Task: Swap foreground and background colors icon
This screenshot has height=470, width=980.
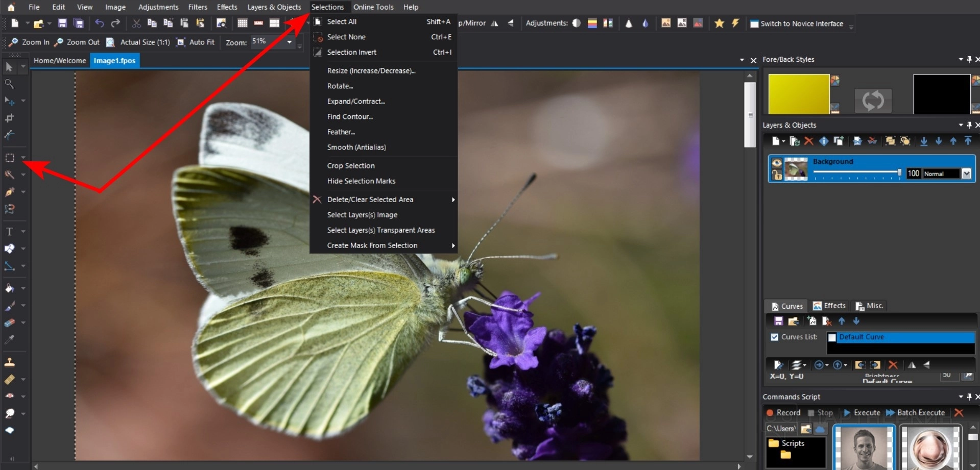Action: click(873, 100)
